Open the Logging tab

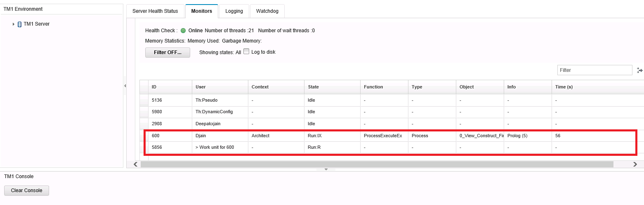click(234, 11)
